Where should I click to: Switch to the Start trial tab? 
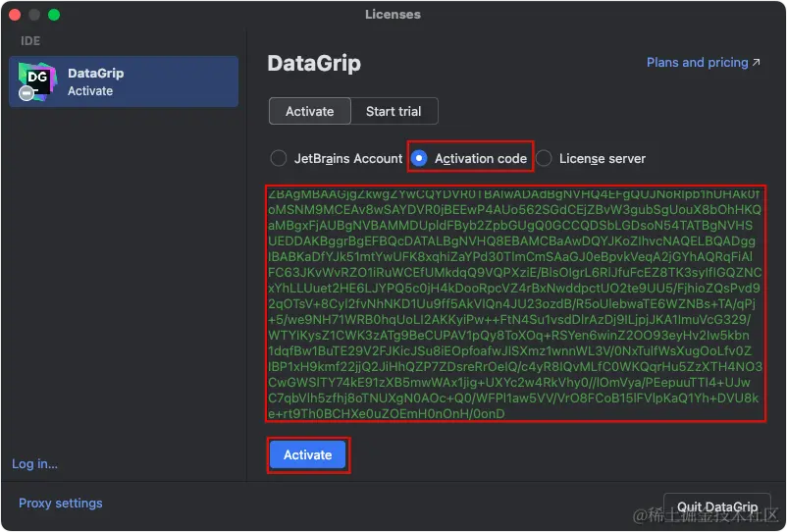(394, 111)
